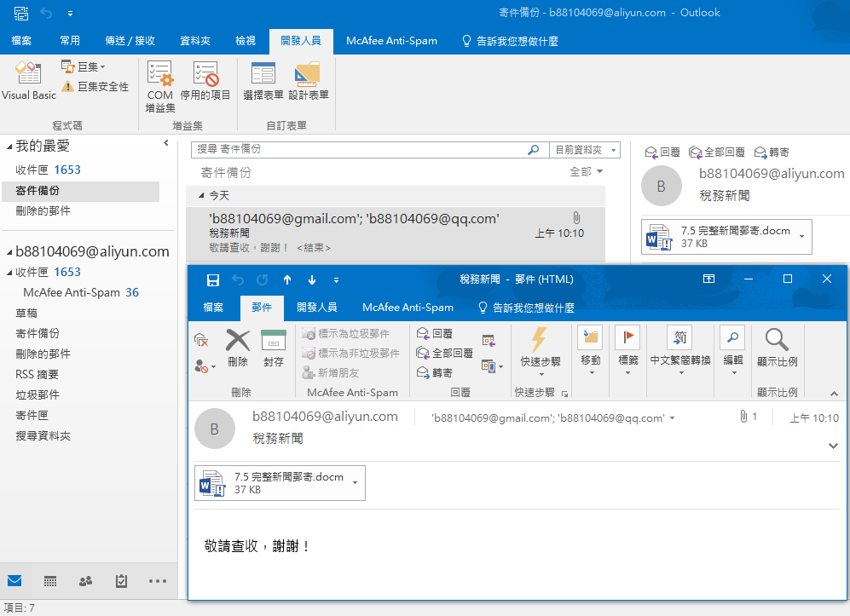The image size is (850, 616).
Task: Open the 檢視 tab in main window
Action: [x=245, y=41]
